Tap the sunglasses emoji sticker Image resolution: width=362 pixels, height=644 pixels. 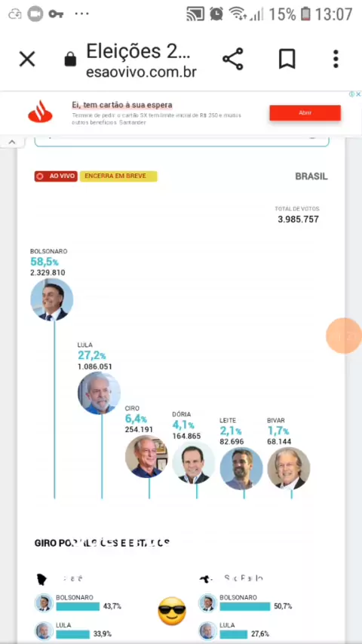coord(172,611)
